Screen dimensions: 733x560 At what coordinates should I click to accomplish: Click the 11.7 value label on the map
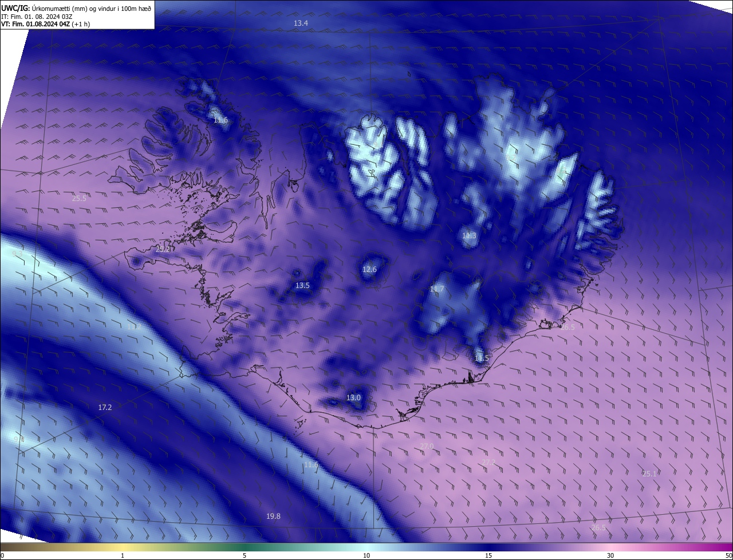click(437, 290)
